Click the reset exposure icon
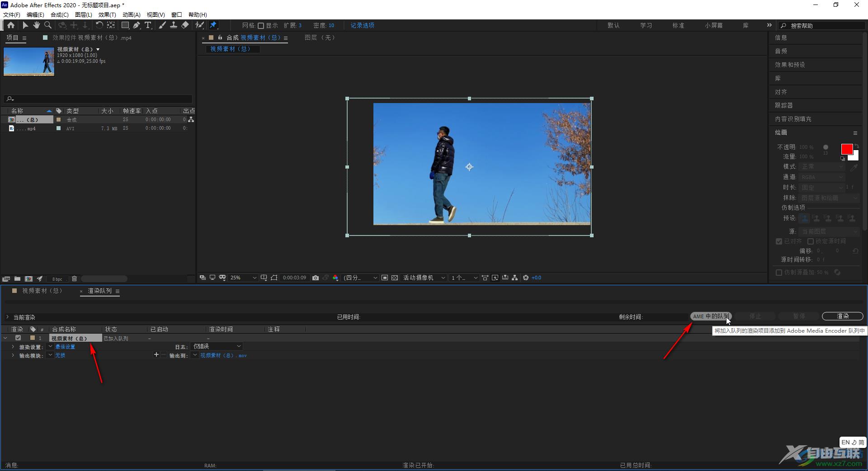The height and width of the screenshot is (471, 868). (x=526, y=278)
